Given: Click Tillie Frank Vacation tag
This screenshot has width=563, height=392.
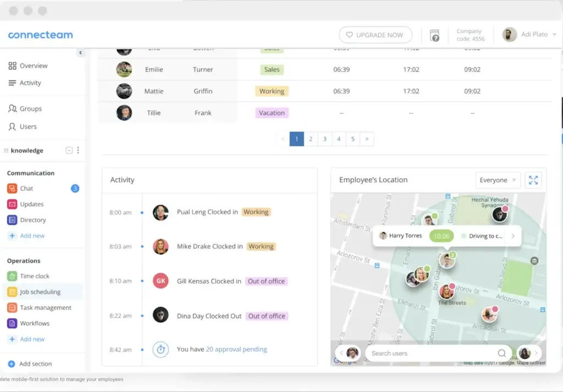Looking at the screenshot, I should (x=272, y=113).
